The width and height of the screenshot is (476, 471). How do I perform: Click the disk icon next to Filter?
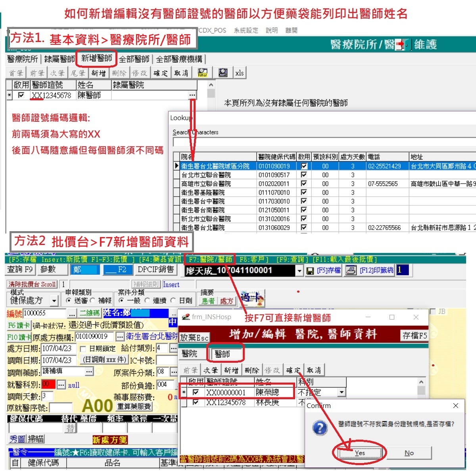223,73
